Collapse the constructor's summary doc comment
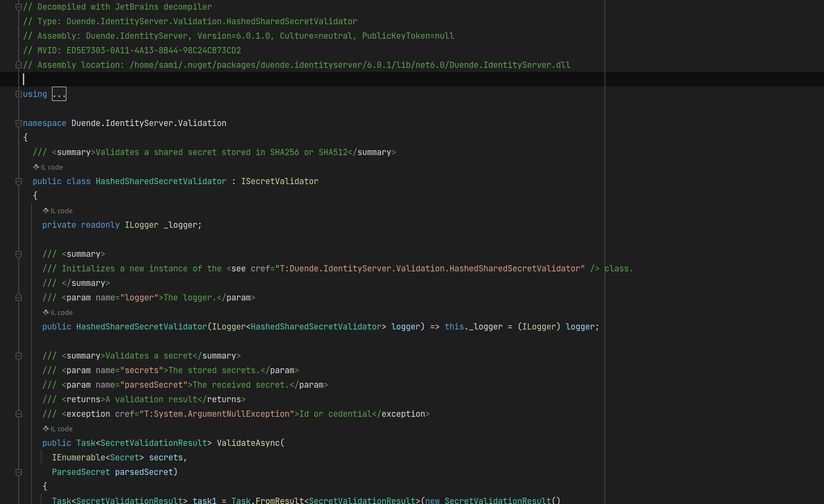This screenshot has width=824, height=504. (19, 254)
